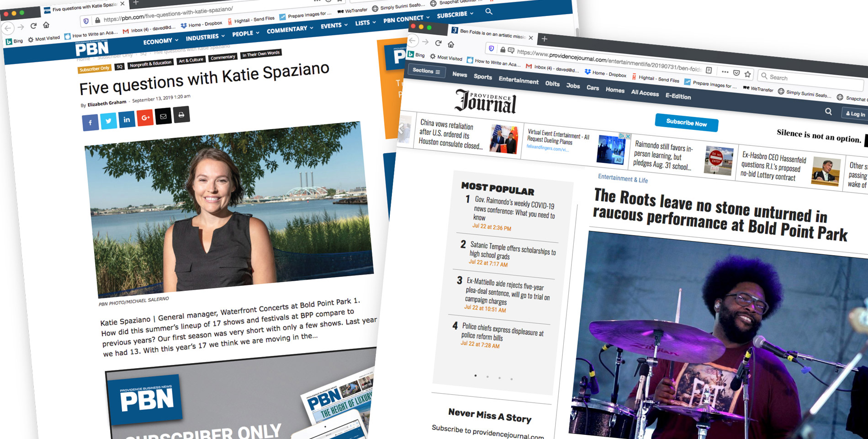868x439 pixels.
Task: Select first Most Popular carousel dot
Action: click(x=476, y=375)
